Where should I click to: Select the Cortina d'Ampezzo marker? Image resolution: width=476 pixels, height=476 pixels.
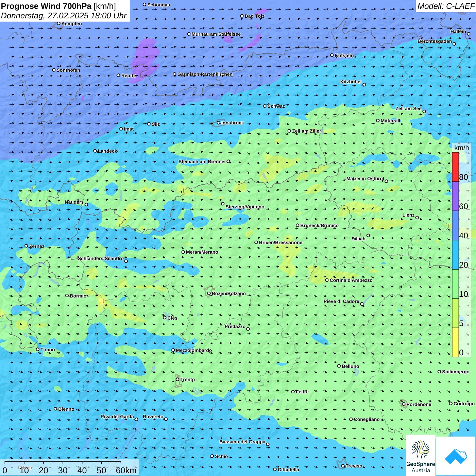[327, 280]
